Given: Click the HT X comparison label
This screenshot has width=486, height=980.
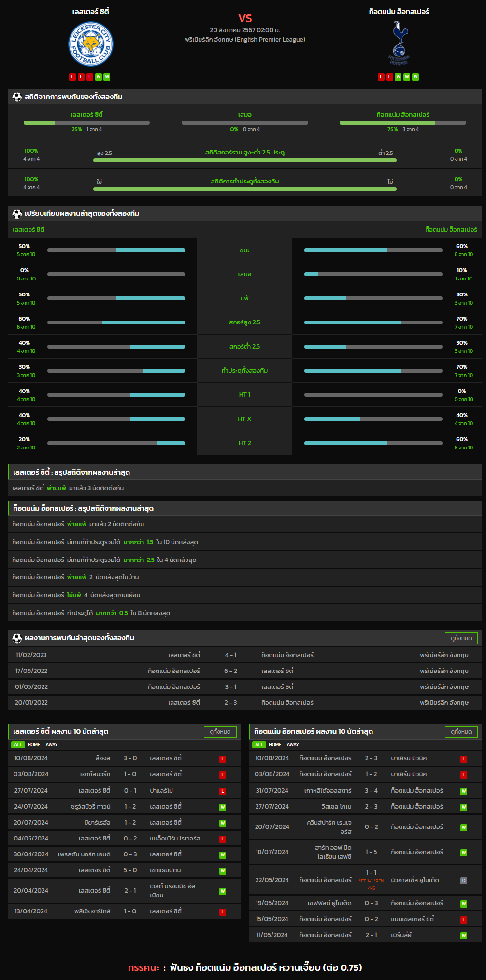Looking at the screenshot, I should 245,419.
